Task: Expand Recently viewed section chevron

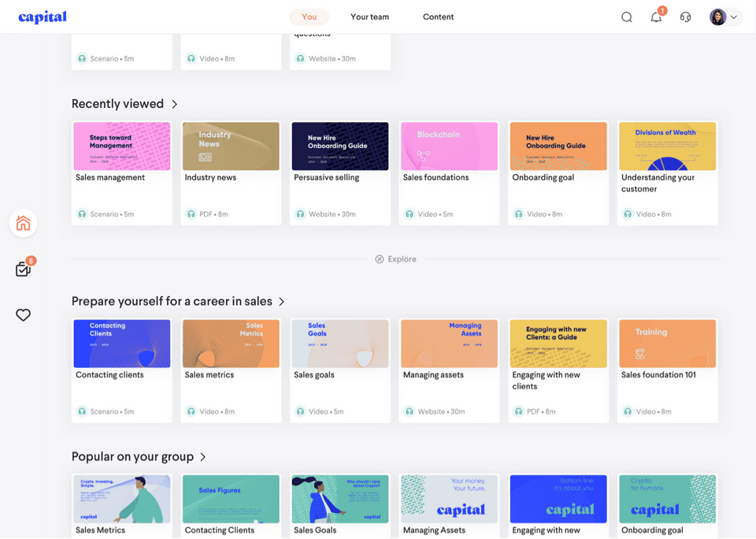Action: pyautogui.click(x=175, y=104)
